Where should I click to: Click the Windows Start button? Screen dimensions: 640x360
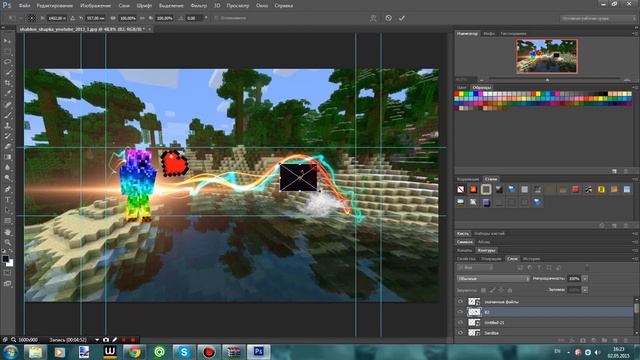point(10,351)
